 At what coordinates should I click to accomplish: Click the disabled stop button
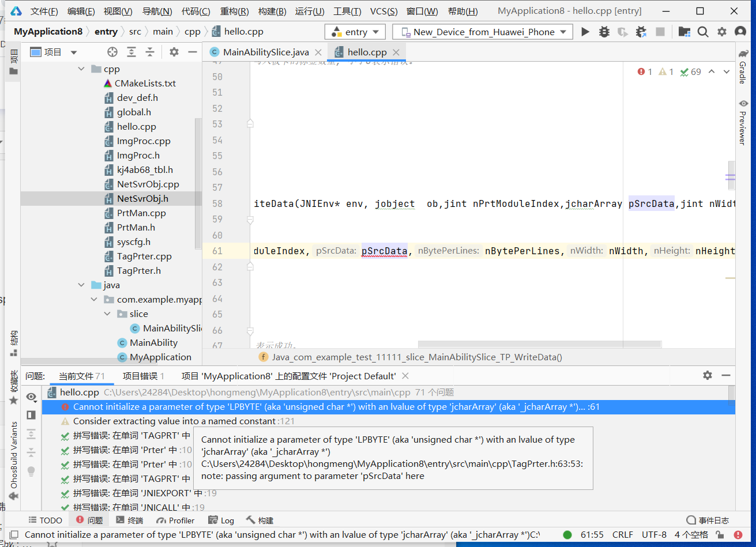pos(660,32)
